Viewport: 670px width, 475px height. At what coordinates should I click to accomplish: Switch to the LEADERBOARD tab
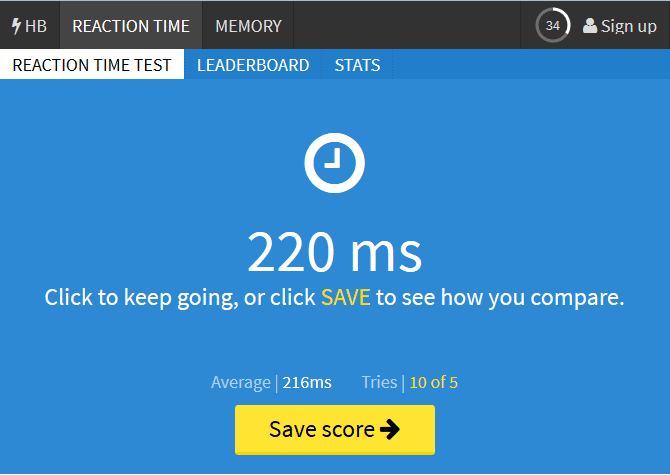253,65
